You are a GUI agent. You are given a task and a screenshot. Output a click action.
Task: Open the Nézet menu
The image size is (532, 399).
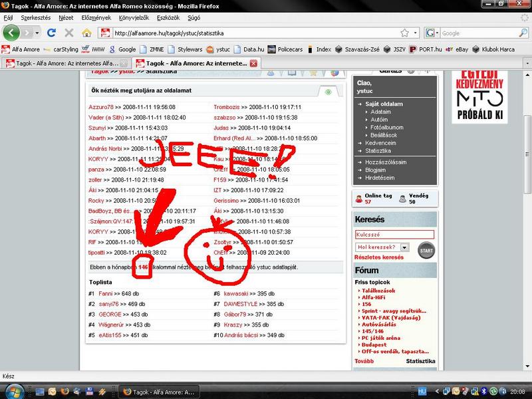click(66, 18)
